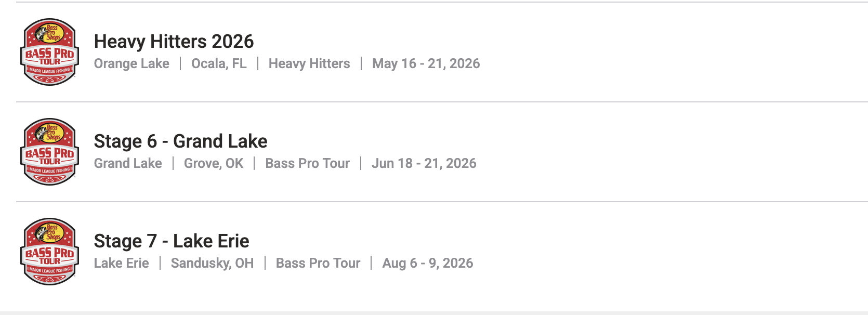Click the May 16 - 21, 2026 date
This screenshot has height=315, width=868.
(426, 63)
